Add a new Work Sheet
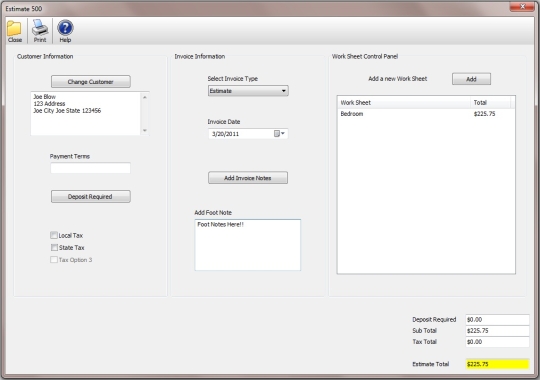The width and height of the screenshot is (540, 380). pyautogui.click(x=471, y=79)
